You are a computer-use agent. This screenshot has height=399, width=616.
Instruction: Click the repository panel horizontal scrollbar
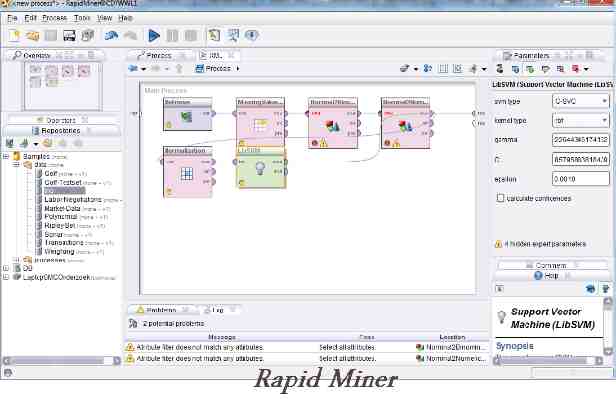[x=62, y=361]
